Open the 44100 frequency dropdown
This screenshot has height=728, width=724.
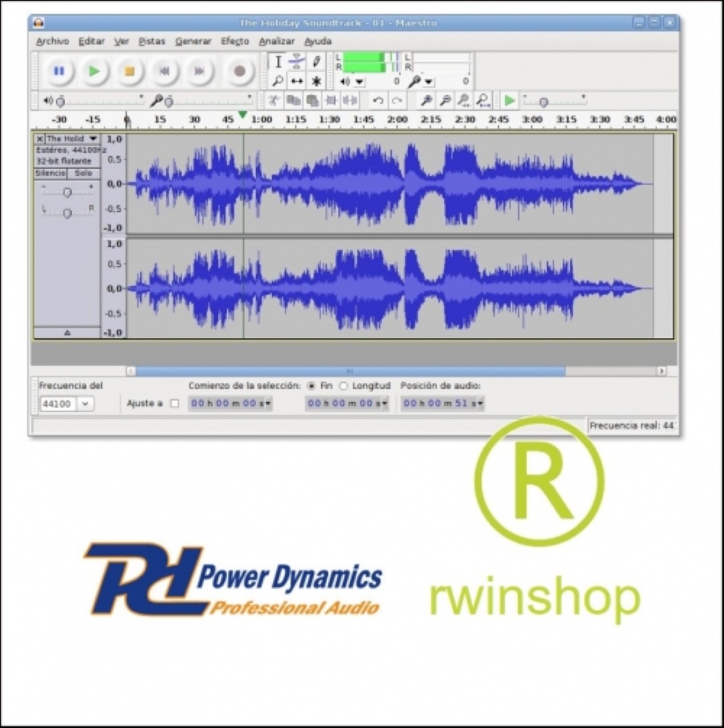[85, 404]
